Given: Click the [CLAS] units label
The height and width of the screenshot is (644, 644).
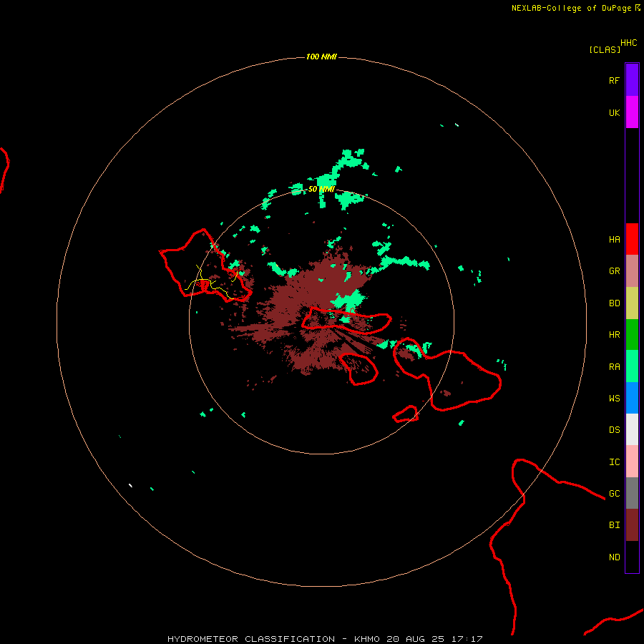Looking at the screenshot, I should (x=605, y=49).
